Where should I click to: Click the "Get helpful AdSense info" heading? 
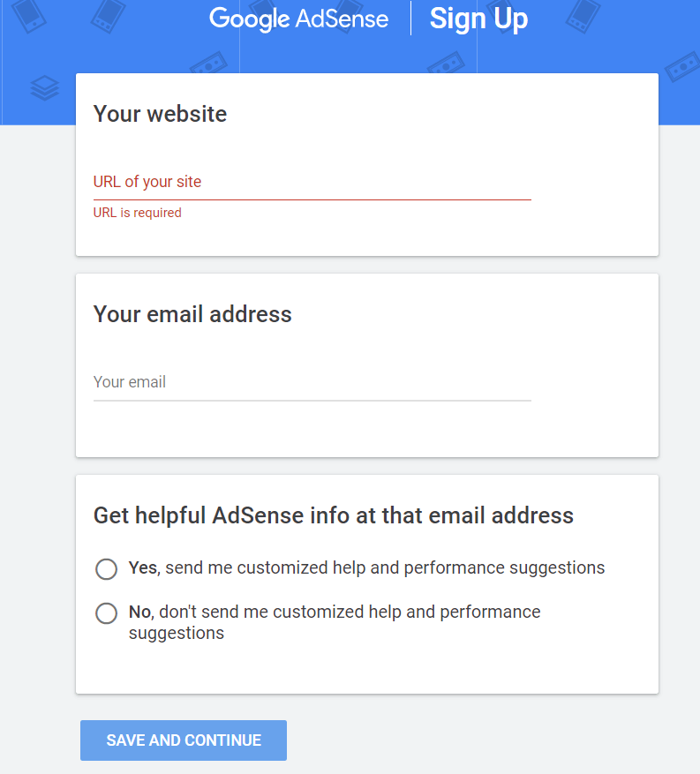334,515
